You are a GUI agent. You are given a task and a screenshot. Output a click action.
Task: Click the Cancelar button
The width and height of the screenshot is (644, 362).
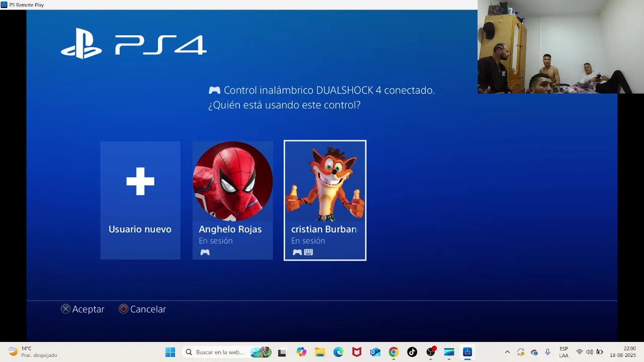(x=142, y=309)
